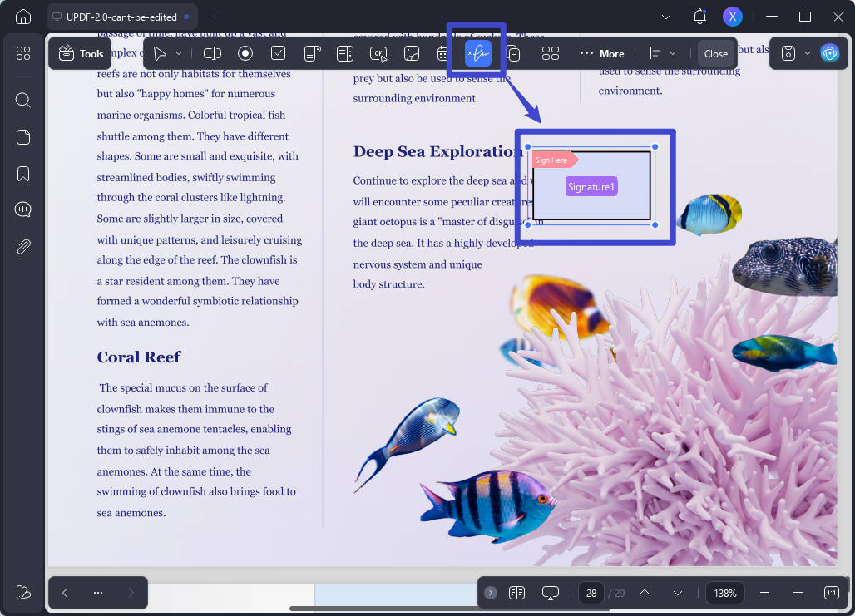The width and height of the screenshot is (855, 616).
Task: Change the page display layout mode
Action: [517, 593]
